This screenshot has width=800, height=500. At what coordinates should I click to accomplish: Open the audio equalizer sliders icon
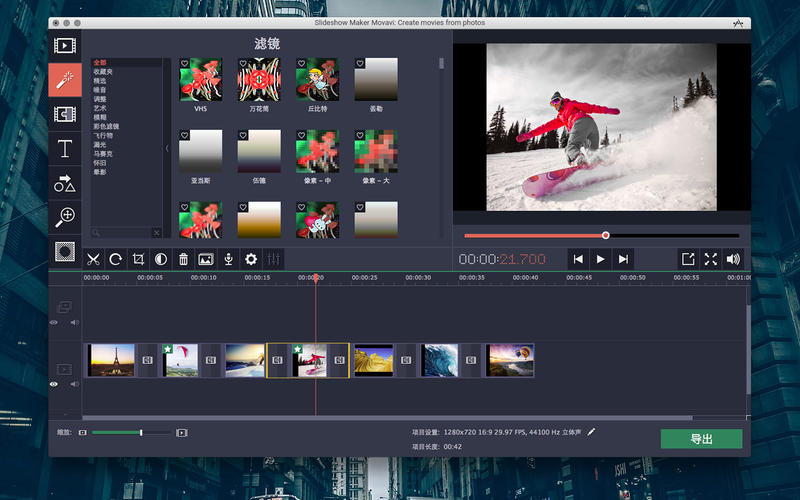273,259
